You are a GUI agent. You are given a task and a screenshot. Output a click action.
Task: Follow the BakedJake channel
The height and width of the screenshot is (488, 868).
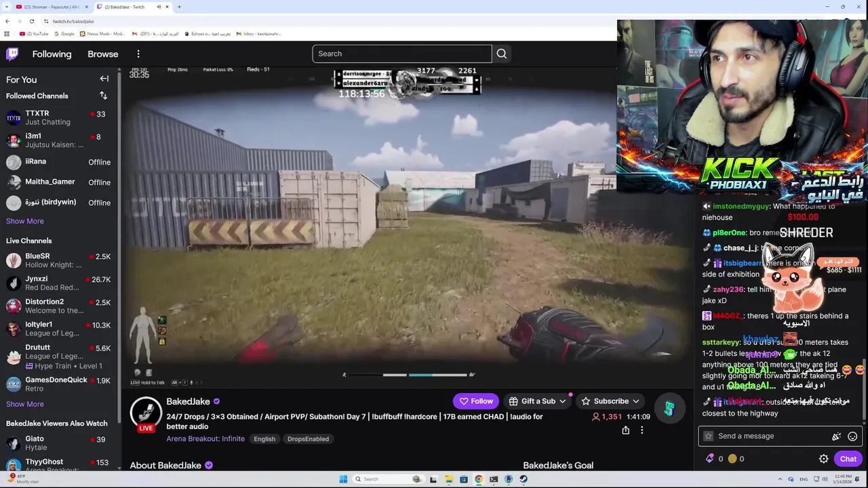(476, 401)
